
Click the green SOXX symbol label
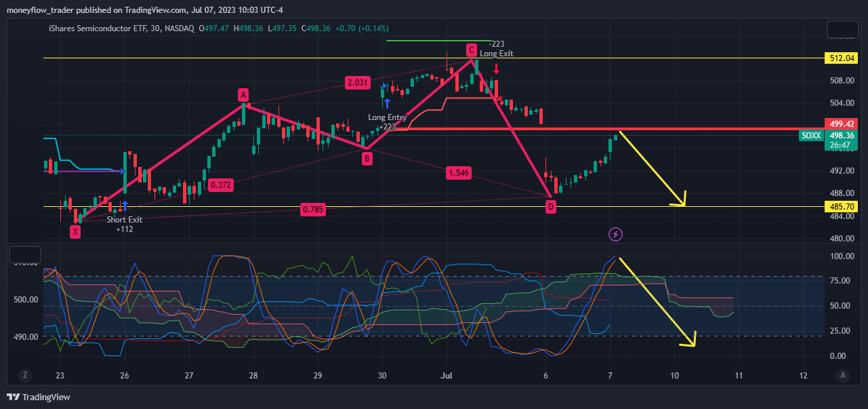pyautogui.click(x=811, y=136)
